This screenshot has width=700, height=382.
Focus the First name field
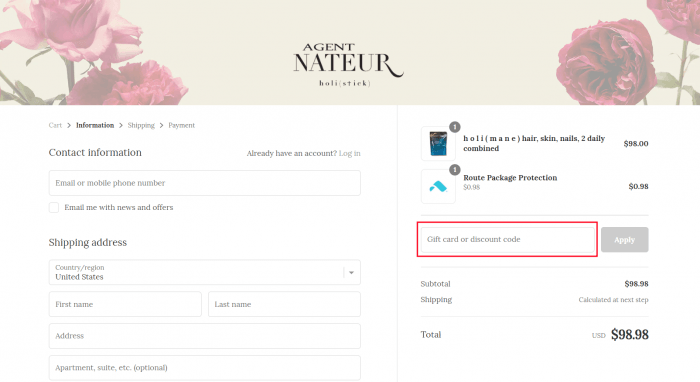(x=125, y=304)
